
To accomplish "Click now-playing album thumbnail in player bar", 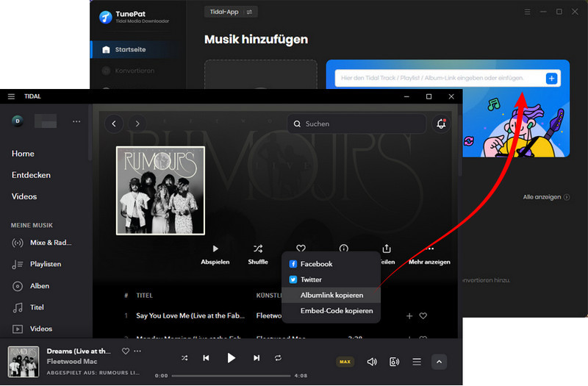I will click(x=24, y=362).
